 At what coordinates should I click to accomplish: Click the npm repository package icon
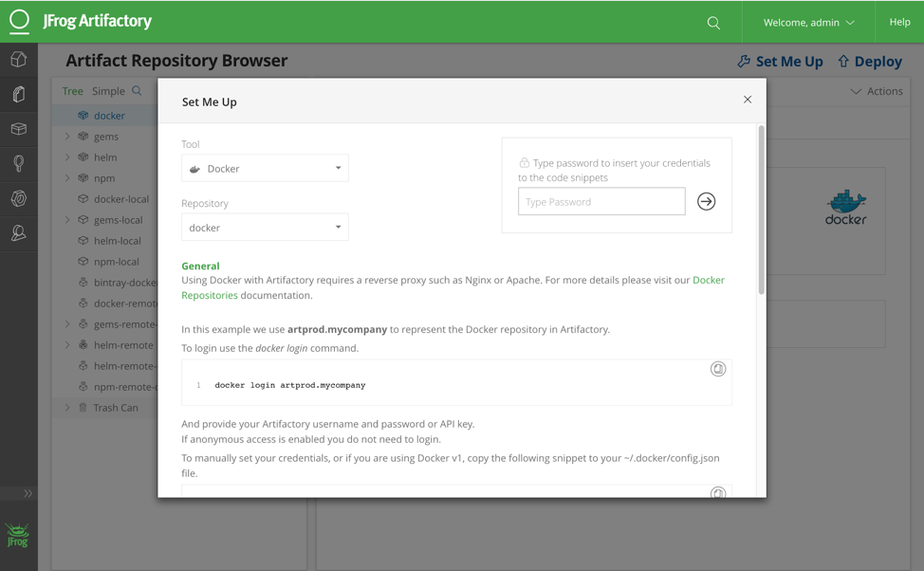click(x=83, y=178)
